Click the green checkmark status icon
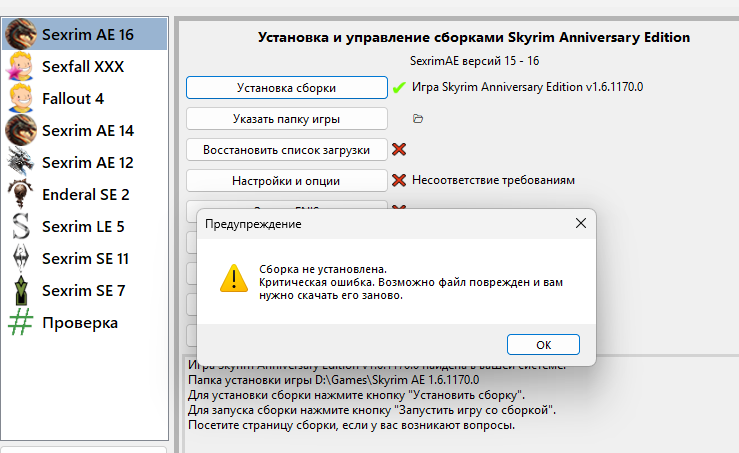This screenshot has height=453, width=739. coord(399,88)
